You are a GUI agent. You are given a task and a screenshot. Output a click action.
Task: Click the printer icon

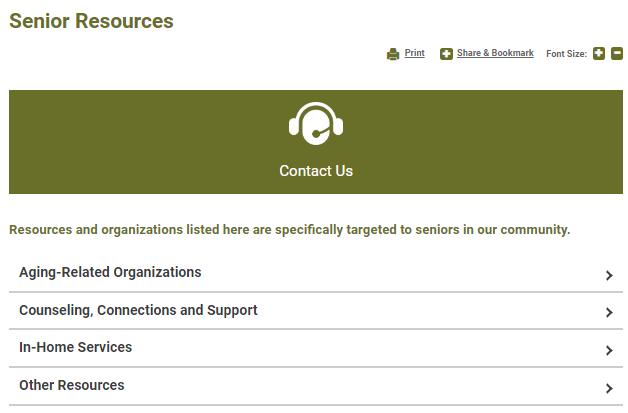tap(393, 54)
